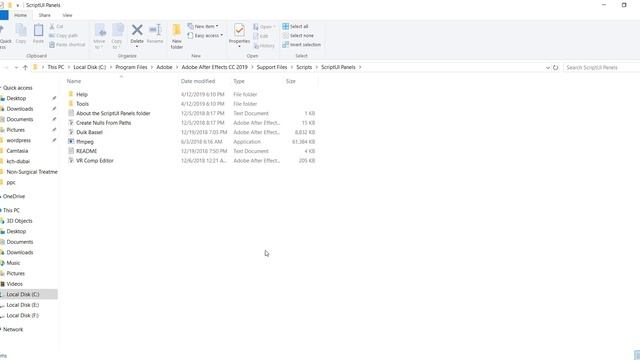The image size is (640, 360).
Task: Select Create Nulls From Paths script
Action: [104, 122]
